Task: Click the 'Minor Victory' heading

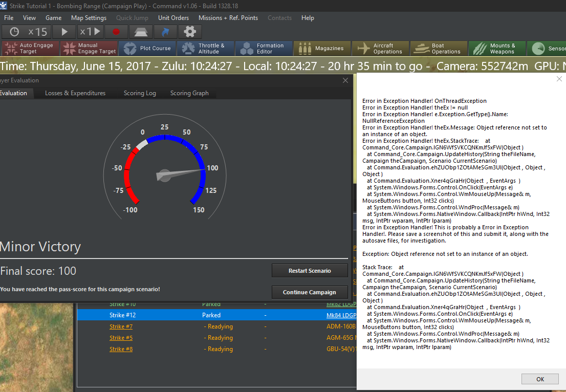Action: click(40, 247)
